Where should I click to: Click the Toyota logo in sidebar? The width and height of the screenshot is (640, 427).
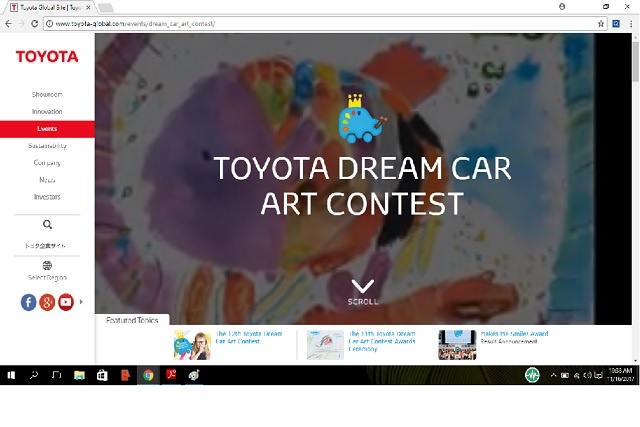[47, 56]
